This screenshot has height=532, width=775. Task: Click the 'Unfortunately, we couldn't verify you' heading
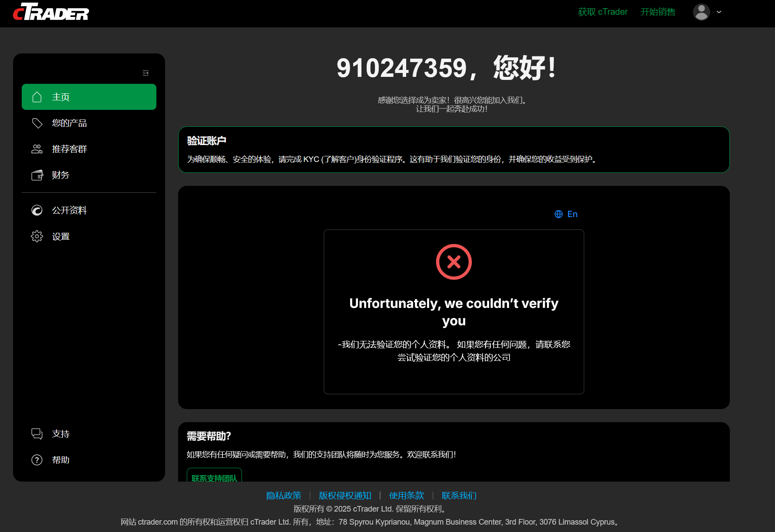tap(454, 312)
